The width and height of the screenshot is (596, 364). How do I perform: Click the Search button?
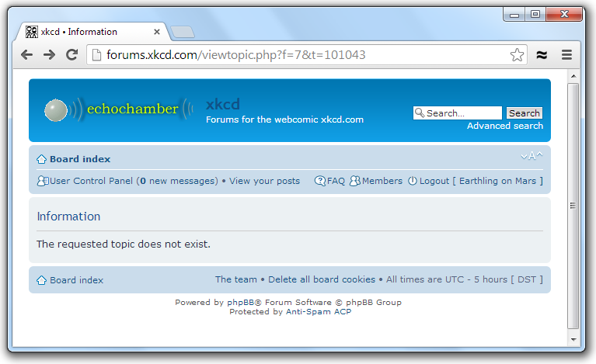[x=525, y=113]
